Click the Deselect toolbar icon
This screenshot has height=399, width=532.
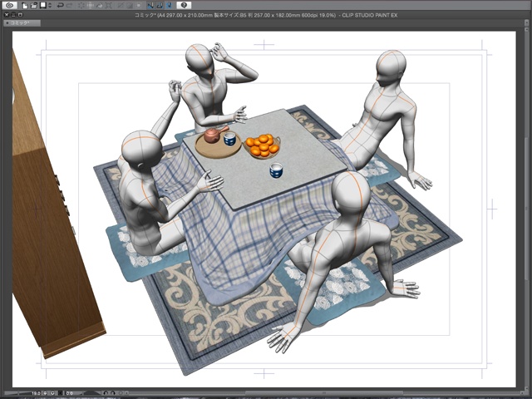[121, 6]
